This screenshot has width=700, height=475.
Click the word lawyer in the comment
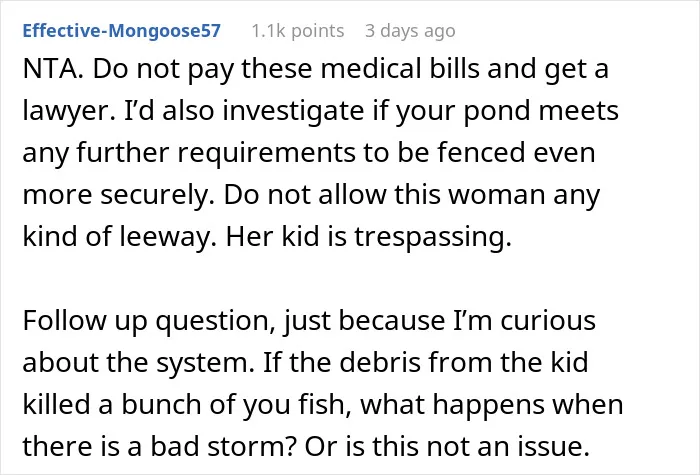point(66,112)
